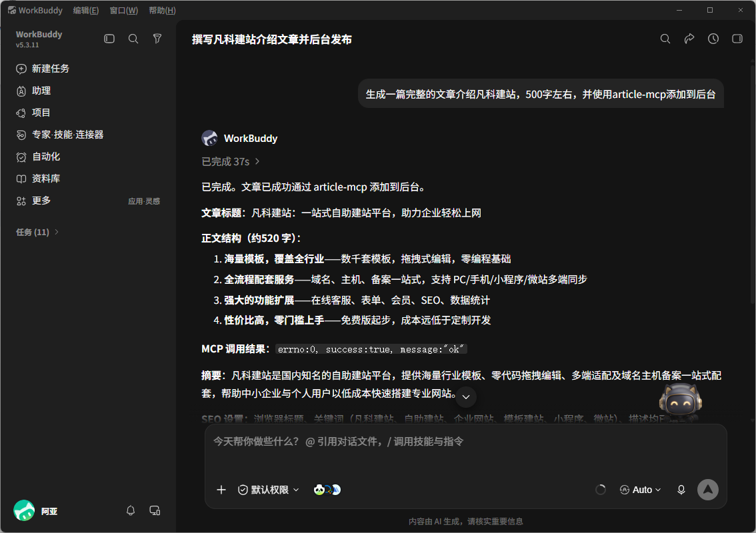
Task: Start voice input microphone icon
Action: pyautogui.click(x=681, y=490)
